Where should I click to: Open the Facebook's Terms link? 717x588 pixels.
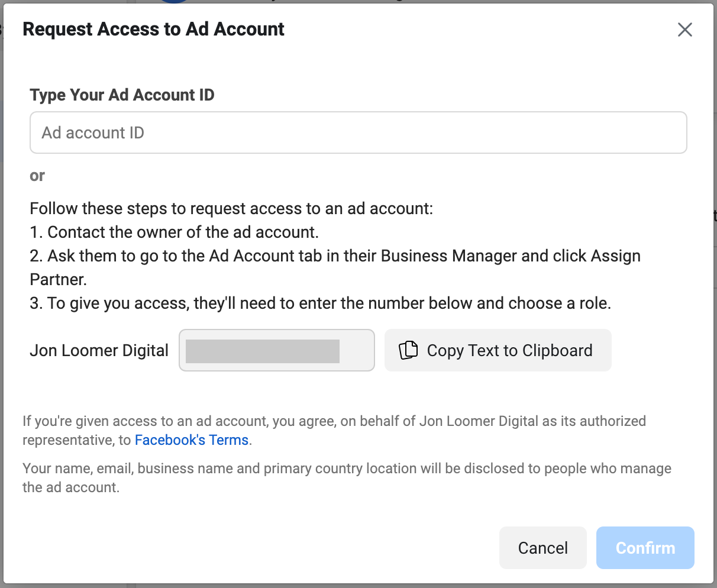click(192, 440)
